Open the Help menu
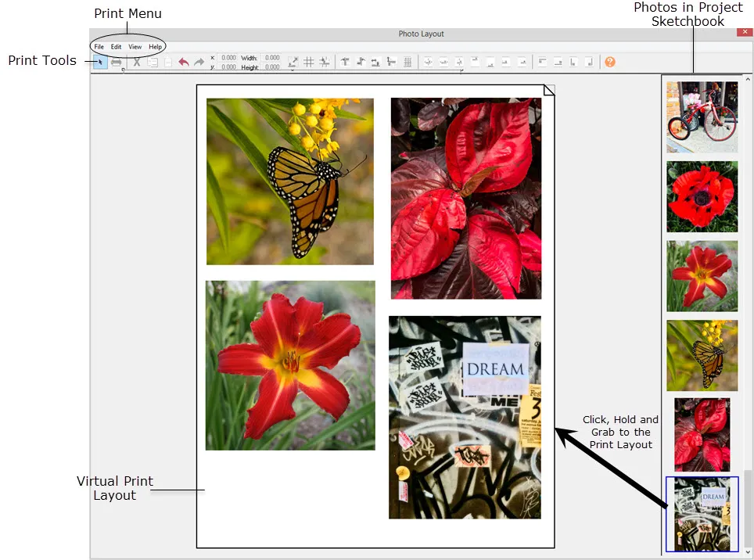Screen dimensions: 754x560 tap(155, 47)
